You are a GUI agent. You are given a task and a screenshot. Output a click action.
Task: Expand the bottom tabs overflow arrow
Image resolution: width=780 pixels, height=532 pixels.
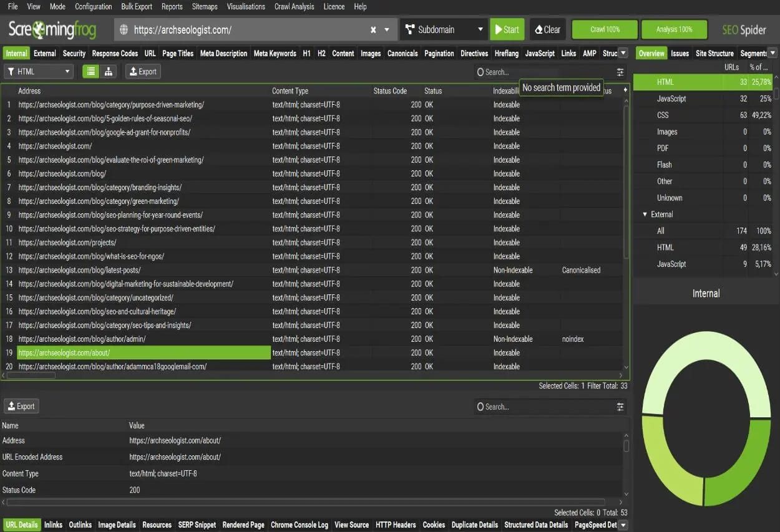622,525
